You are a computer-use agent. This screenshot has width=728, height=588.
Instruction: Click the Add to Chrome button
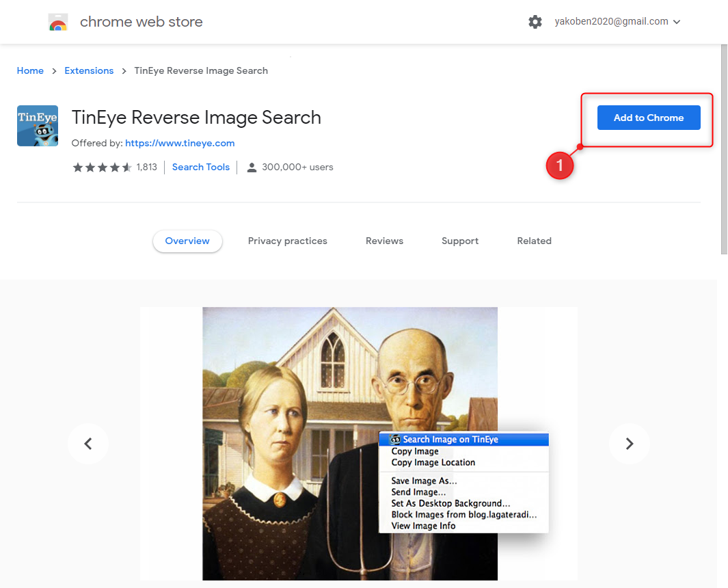point(649,118)
